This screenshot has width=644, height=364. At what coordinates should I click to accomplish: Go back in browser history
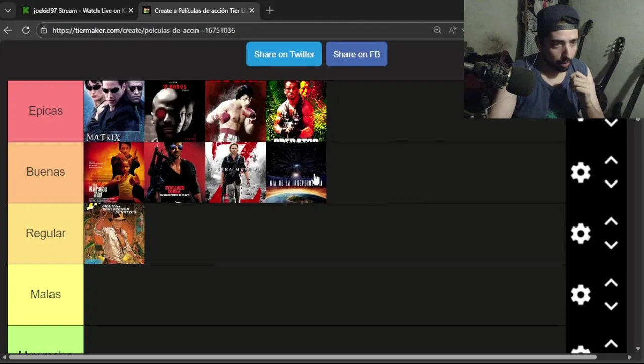point(8,30)
